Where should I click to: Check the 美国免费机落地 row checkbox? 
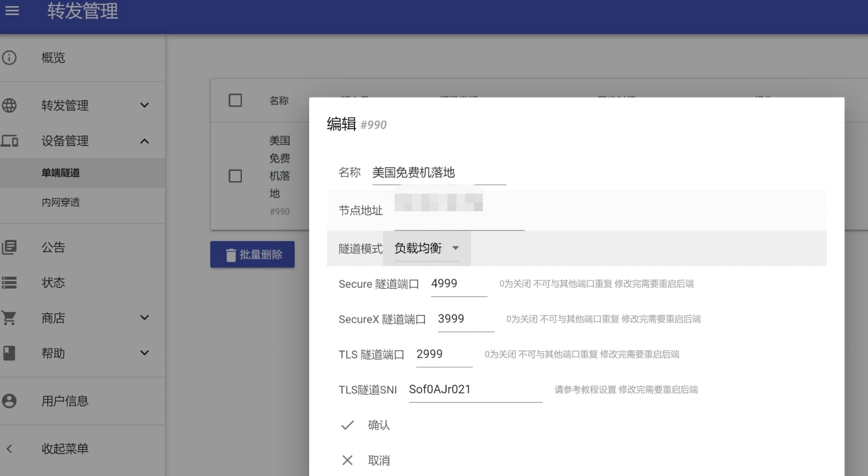[x=235, y=176]
